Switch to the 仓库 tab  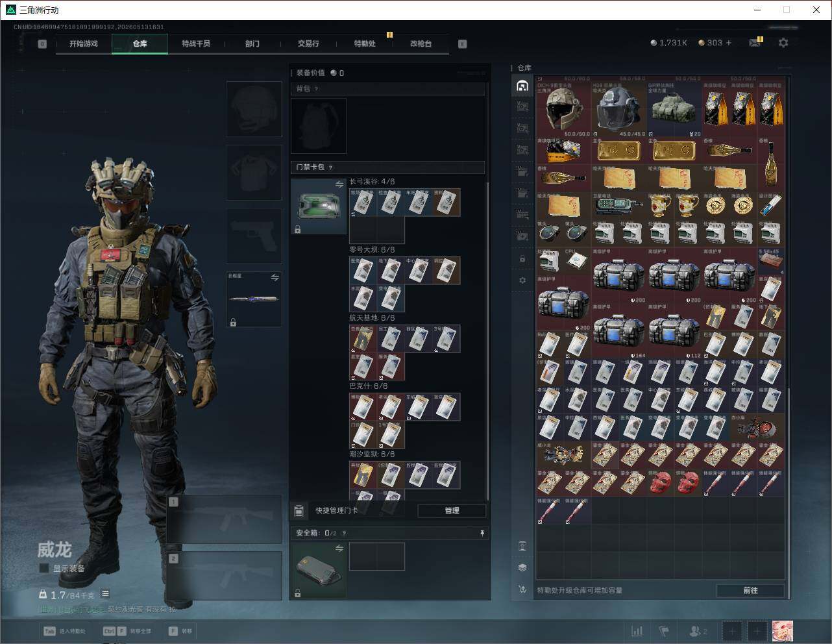pos(140,43)
